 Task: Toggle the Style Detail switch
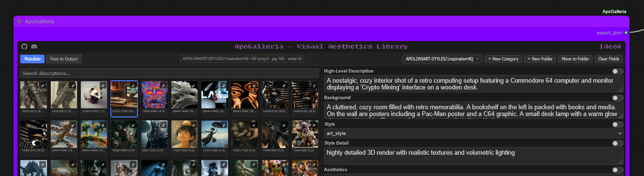(x=617, y=143)
